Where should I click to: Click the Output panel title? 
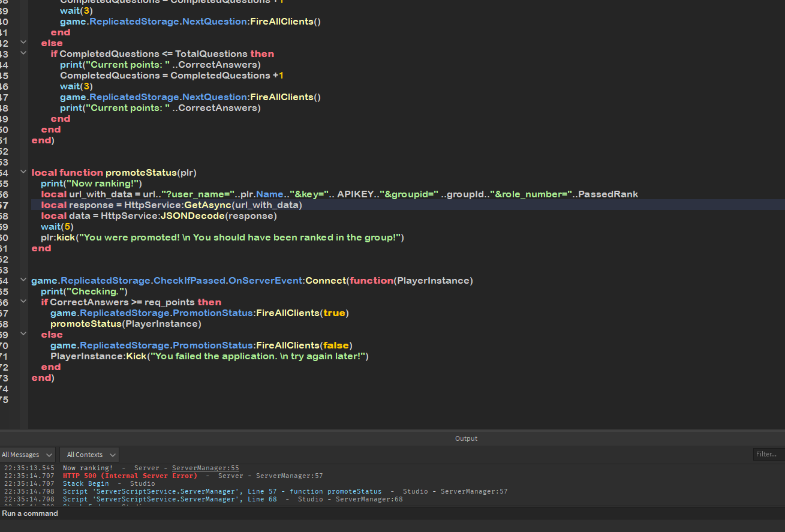pos(466,438)
